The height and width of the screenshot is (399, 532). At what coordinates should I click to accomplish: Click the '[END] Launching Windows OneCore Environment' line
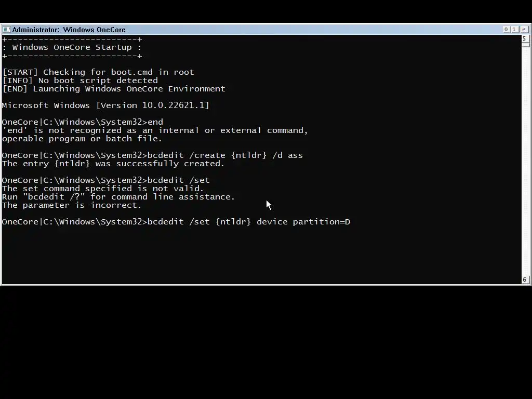click(114, 89)
